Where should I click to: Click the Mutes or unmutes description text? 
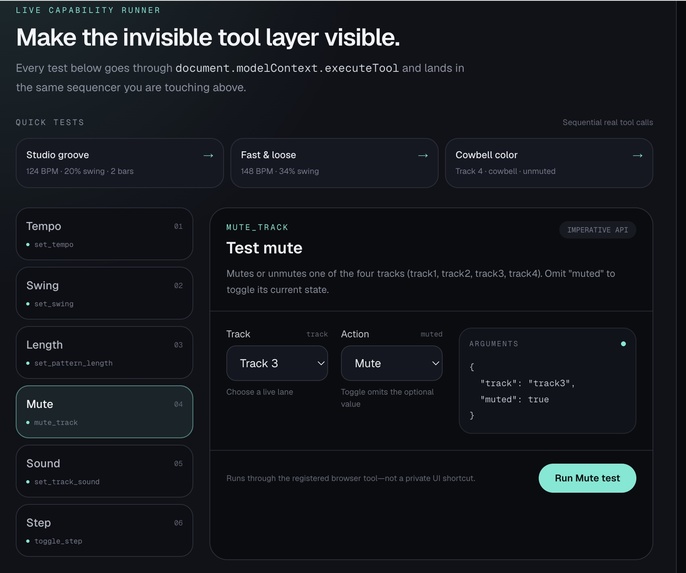point(420,281)
